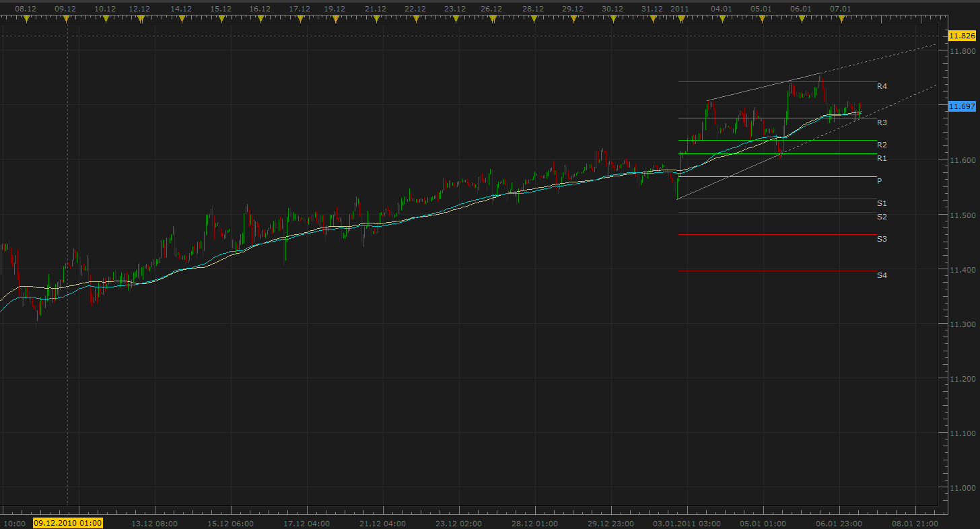Click the P pivot point label

click(x=879, y=181)
